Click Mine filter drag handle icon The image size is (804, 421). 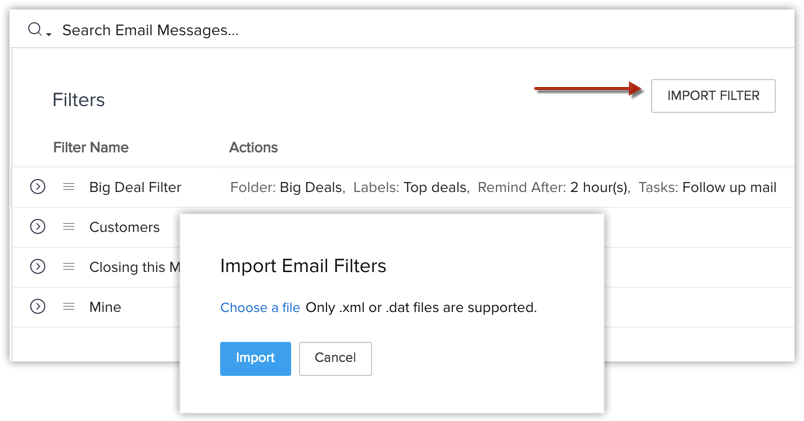click(x=69, y=307)
